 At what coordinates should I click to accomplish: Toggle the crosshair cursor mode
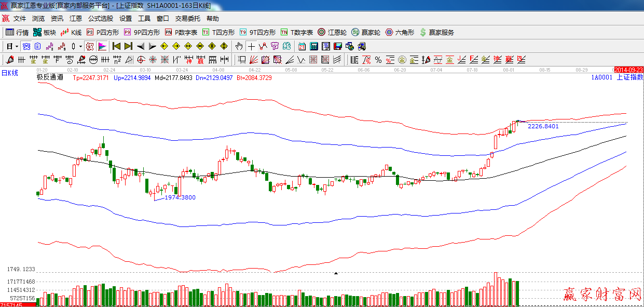(x=251, y=46)
